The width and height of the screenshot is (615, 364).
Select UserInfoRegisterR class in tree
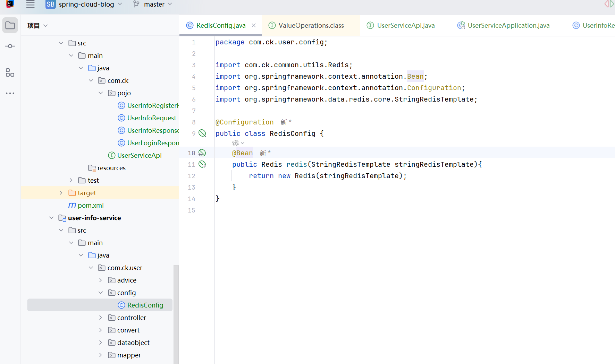coord(149,105)
